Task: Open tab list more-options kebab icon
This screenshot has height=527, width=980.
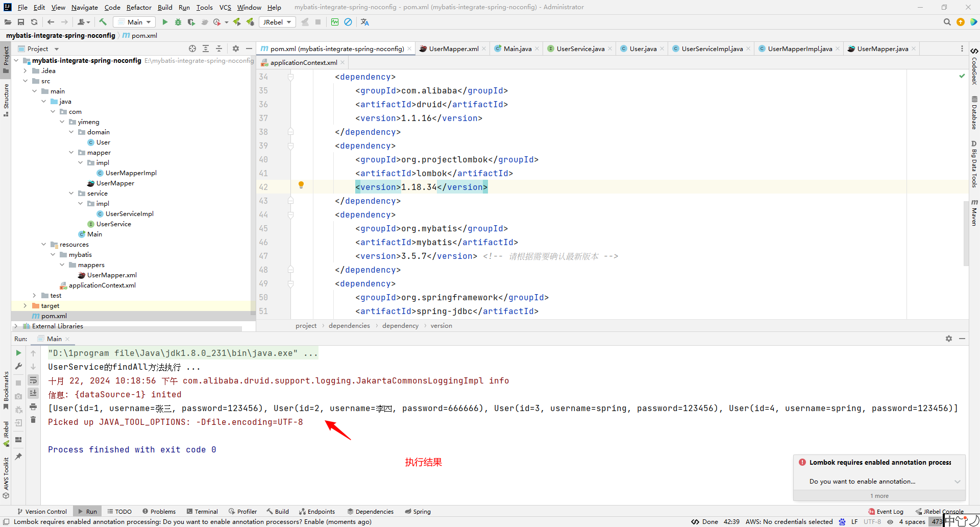Action: pyautogui.click(x=962, y=49)
